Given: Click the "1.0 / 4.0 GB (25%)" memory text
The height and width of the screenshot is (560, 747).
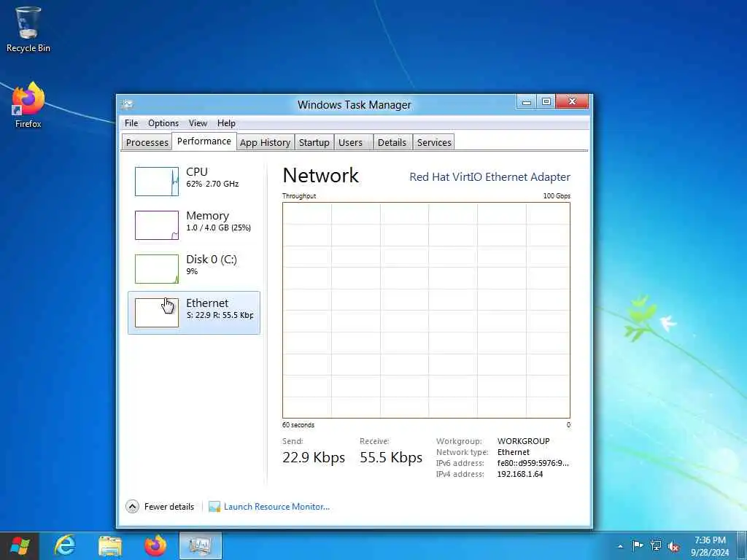Looking at the screenshot, I should pyautogui.click(x=219, y=227).
